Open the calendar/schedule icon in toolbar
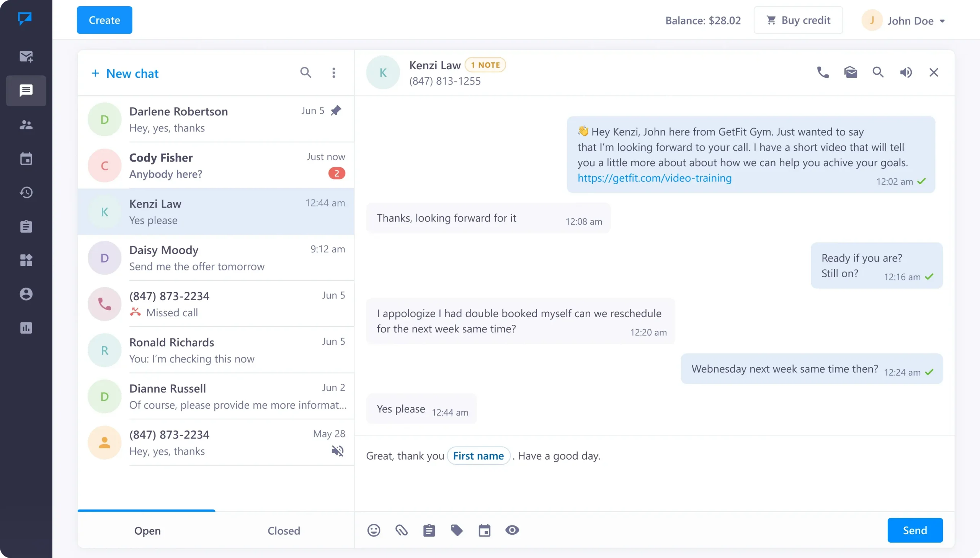980x558 pixels. pyautogui.click(x=485, y=530)
